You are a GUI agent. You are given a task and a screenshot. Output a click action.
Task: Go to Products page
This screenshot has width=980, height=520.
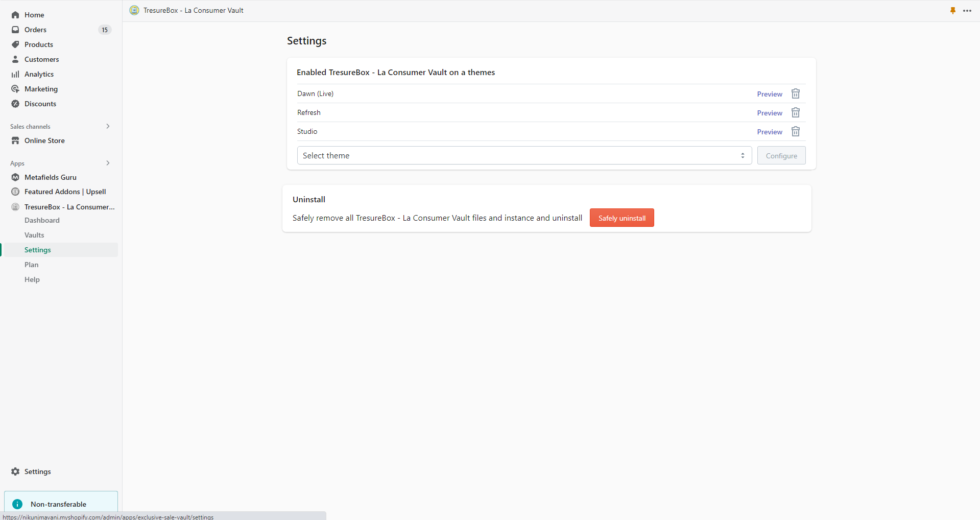click(39, 44)
